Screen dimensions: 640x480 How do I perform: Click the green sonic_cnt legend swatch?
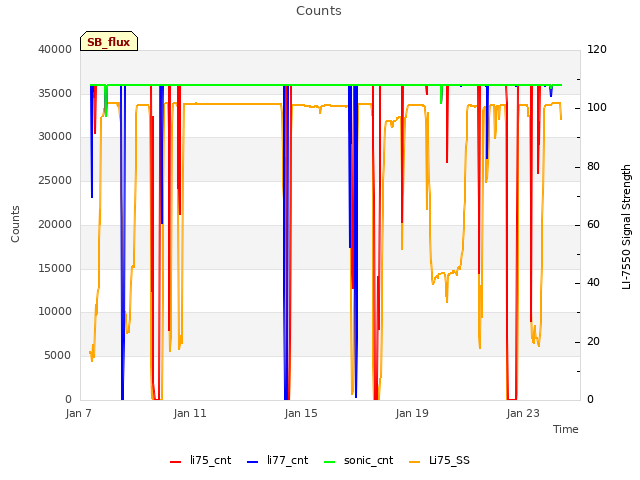(329, 462)
